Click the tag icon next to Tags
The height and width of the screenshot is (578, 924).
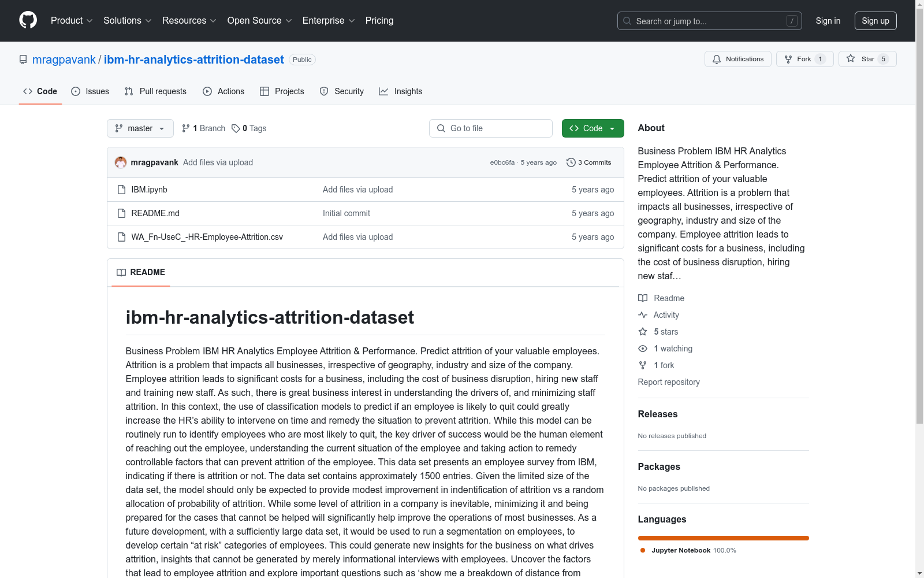(x=236, y=128)
